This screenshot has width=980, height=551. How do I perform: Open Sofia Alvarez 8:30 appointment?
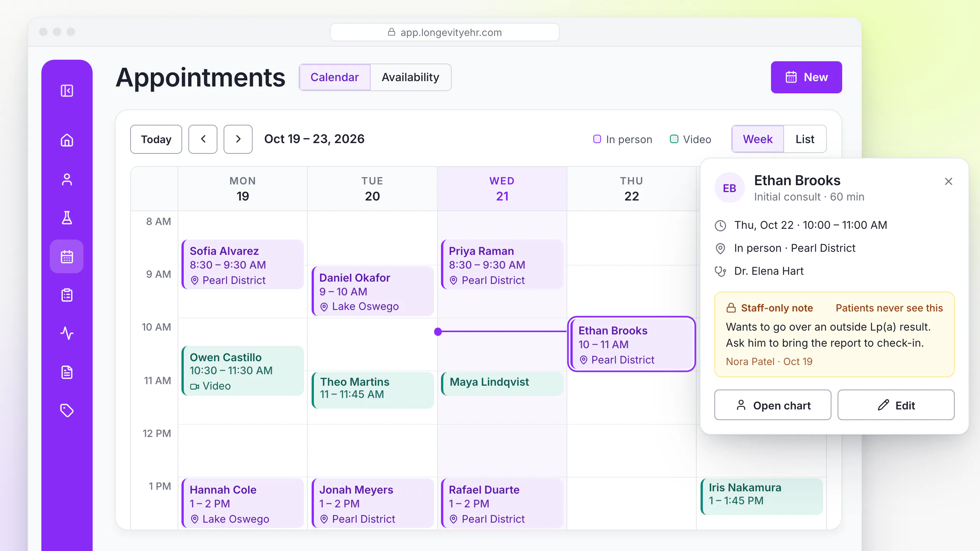point(243,264)
